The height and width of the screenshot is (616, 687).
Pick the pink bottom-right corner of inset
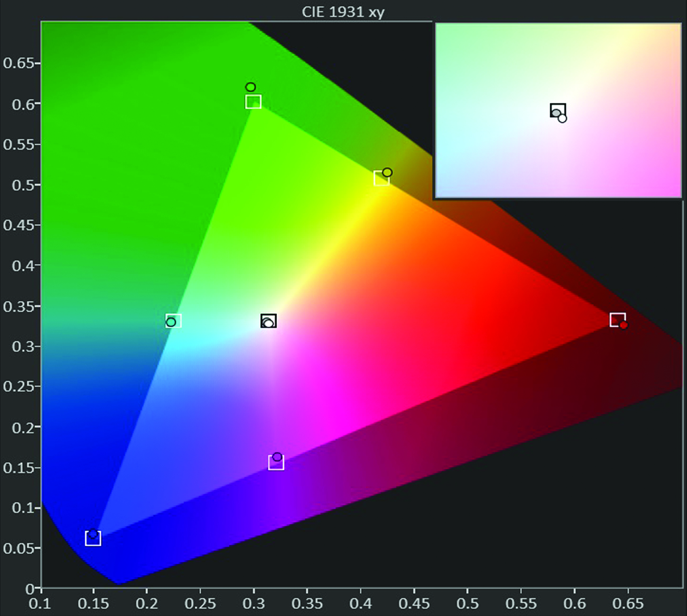(x=672, y=189)
